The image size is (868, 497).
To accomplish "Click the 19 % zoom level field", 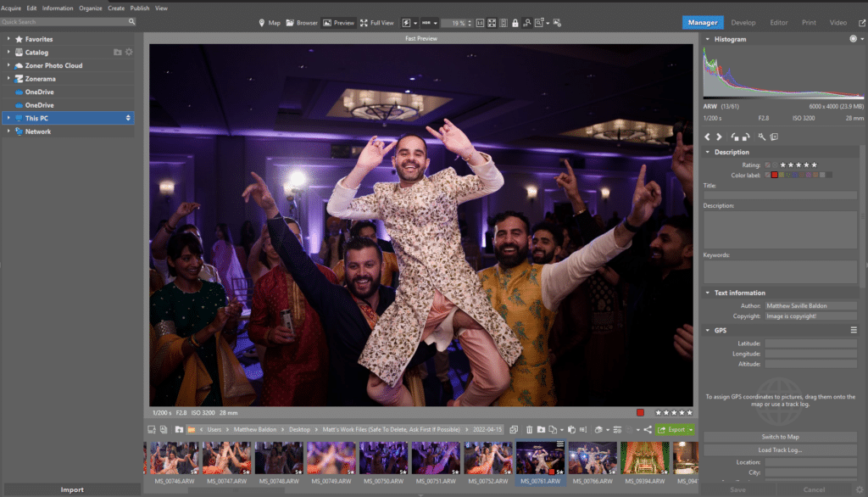I will coord(455,23).
